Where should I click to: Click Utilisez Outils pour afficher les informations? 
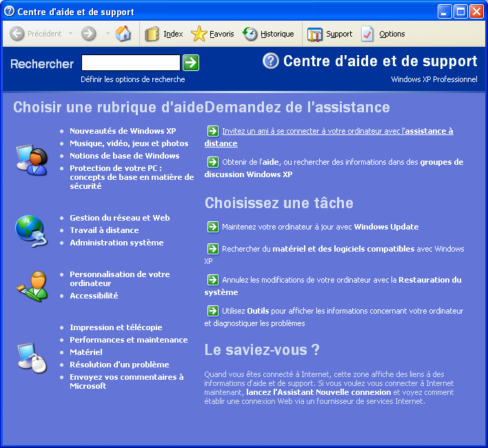pyautogui.click(x=343, y=311)
